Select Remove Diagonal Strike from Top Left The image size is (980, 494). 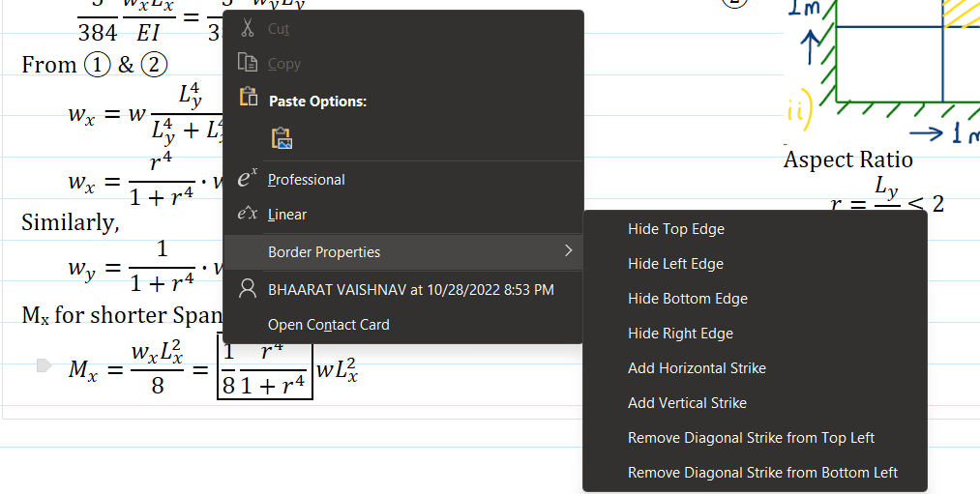(x=755, y=438)
